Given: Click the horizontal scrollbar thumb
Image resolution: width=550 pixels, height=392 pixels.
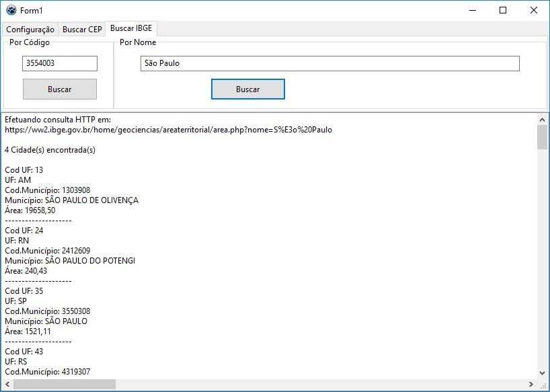Looking at the screenshot, I should tap(64, 385).
